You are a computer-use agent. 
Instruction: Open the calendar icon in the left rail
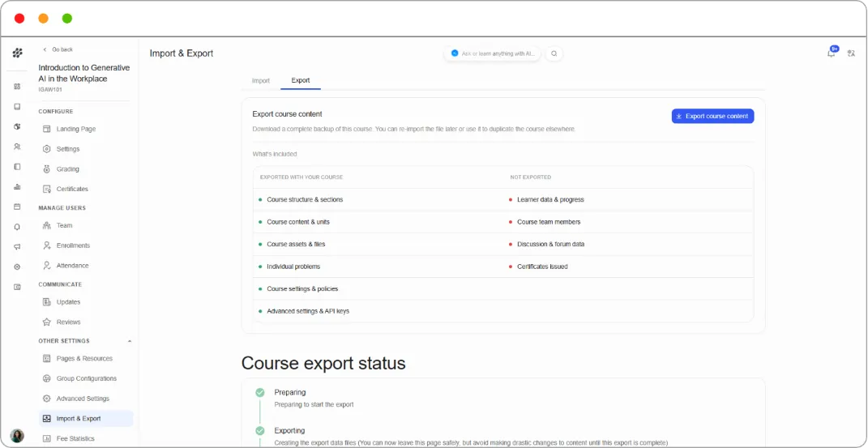(17, 207)
